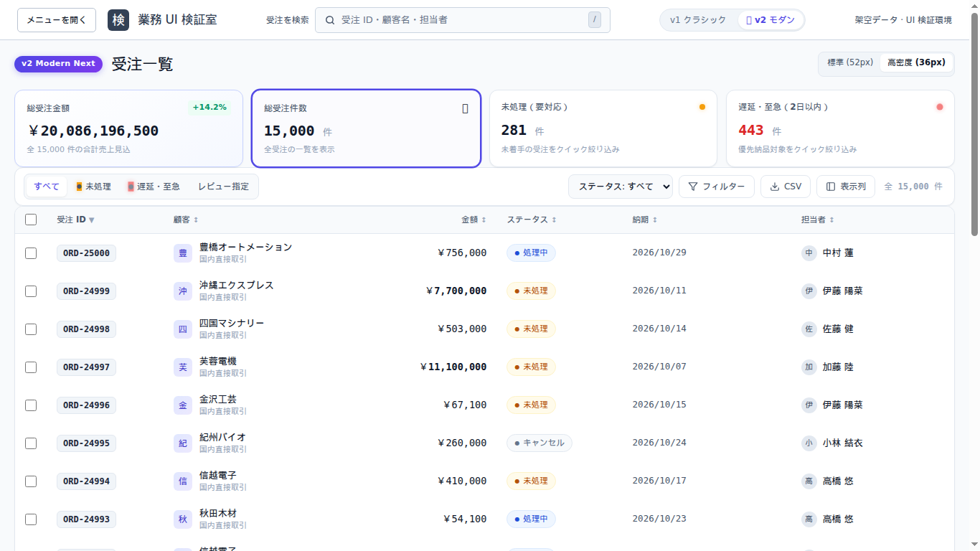Open the 未処理（要対応） summary card
This screenshot has height=551, width=980.
click(603, 128)
